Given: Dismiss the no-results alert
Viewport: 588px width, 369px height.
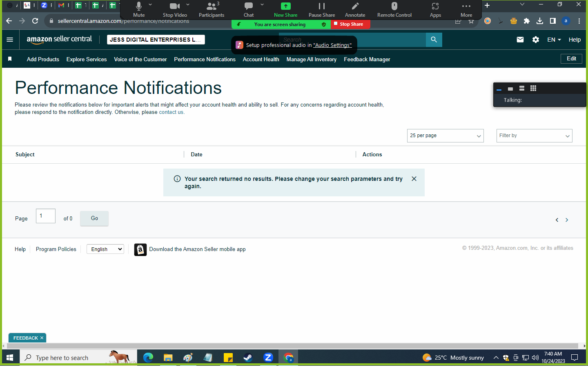Looking at the screenshot, I should pyautogui.click(x=414, y=179).
